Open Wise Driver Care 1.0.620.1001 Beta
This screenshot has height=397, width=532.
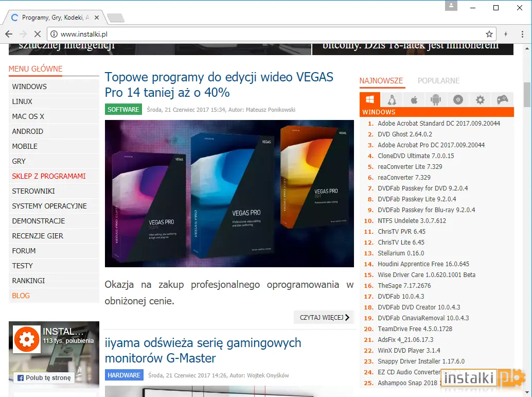(x=427, y=275)
